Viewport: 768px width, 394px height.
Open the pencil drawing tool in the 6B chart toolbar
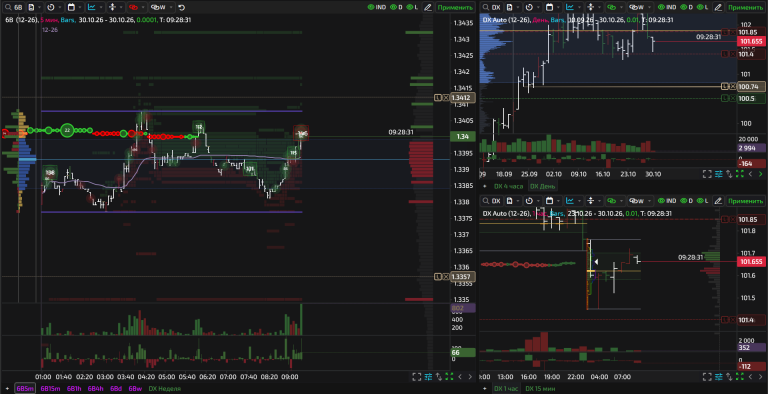point(428,7)
